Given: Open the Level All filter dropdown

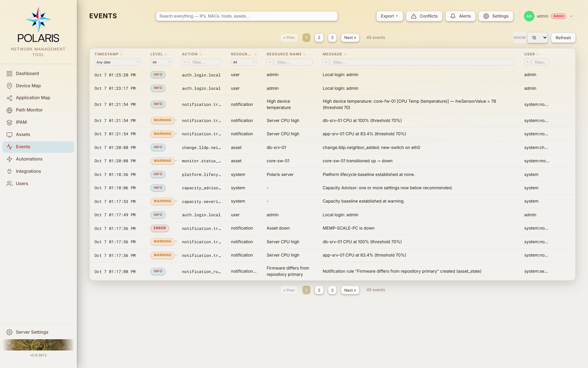Looking at the screenshot, I should pos(161,62).
